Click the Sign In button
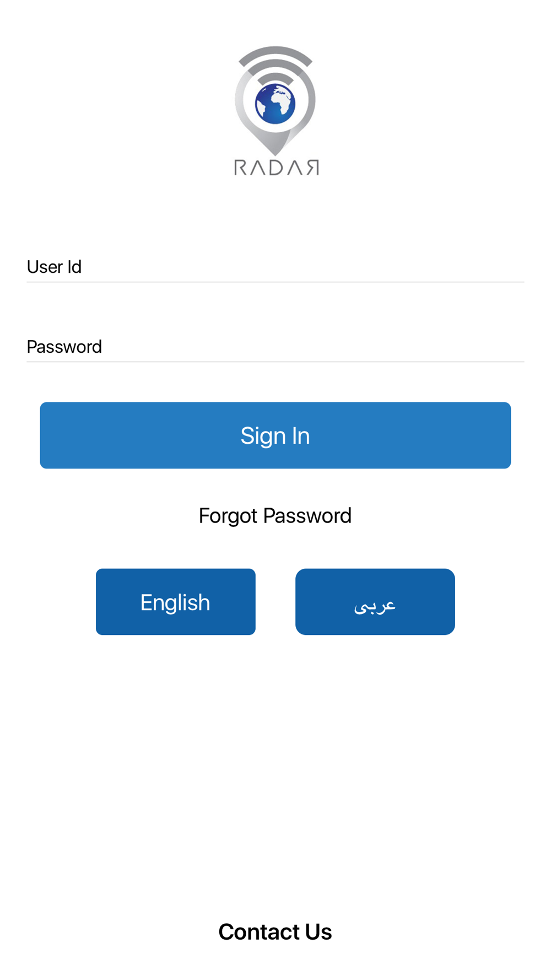 [x=275, y=435]
